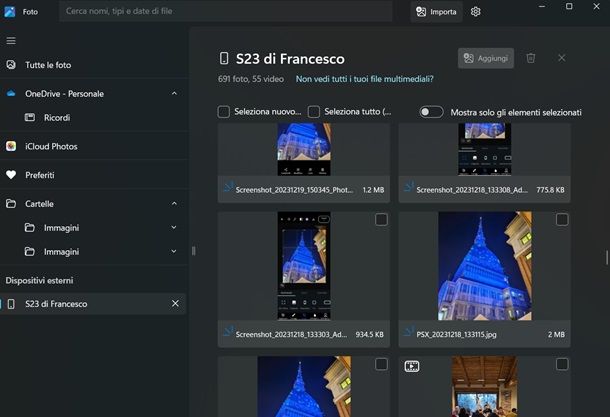Click the Aggiungi button
The height and width of the screenshot is (417, 610).
pyautogui.click(x=486, y=58)
